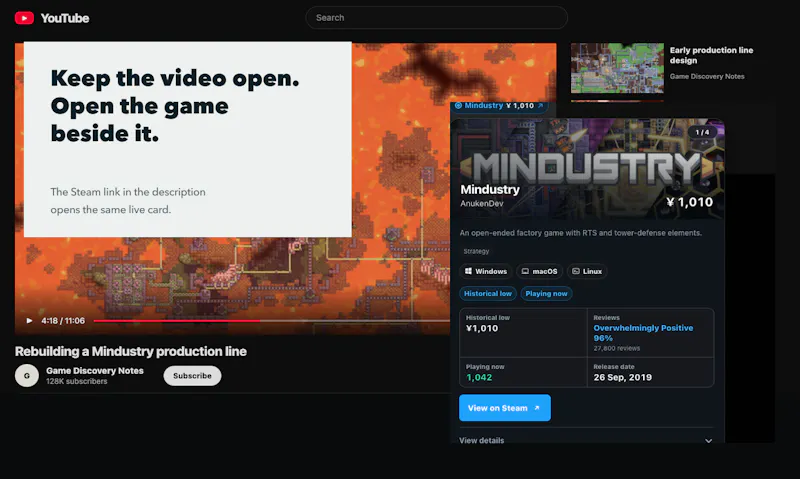This screenshot has height=479, width=800.
Task: Click the View on Steam button
Action: point(505,408)
